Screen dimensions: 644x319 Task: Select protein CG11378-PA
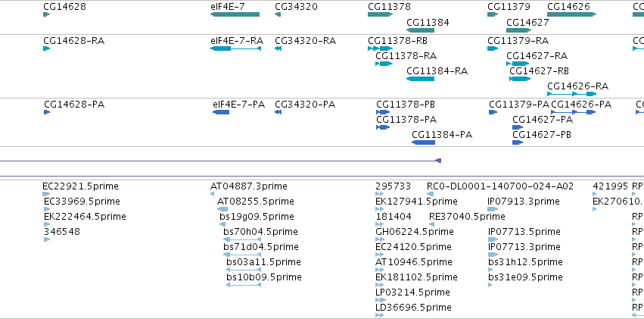pos(406,120)
